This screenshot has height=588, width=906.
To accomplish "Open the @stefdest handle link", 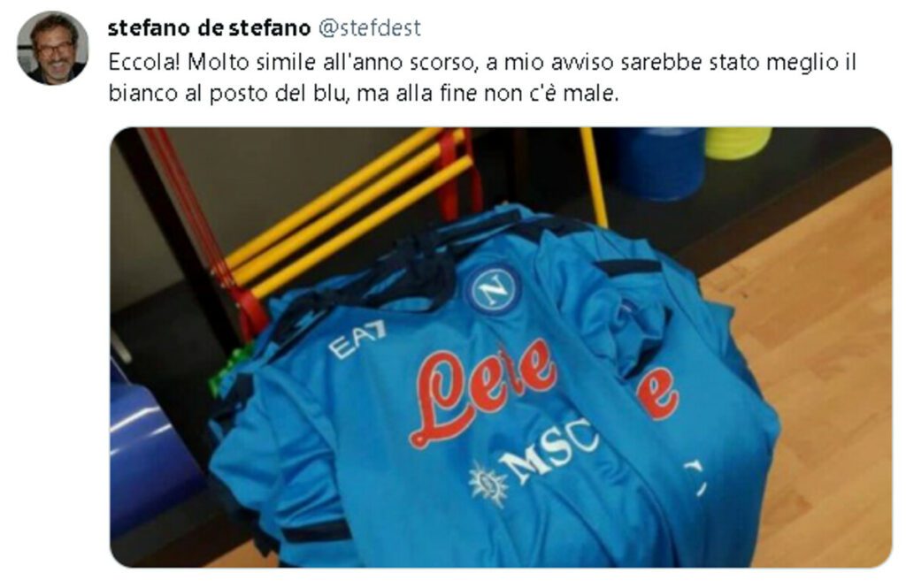I will pos(370,27).
